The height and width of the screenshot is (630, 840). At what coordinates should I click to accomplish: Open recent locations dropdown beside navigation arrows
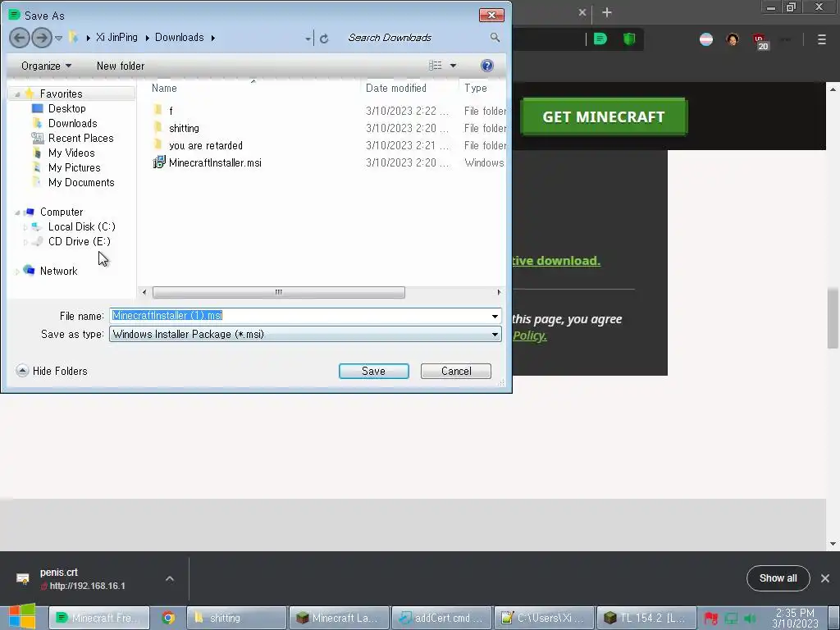tap(58, 38)
